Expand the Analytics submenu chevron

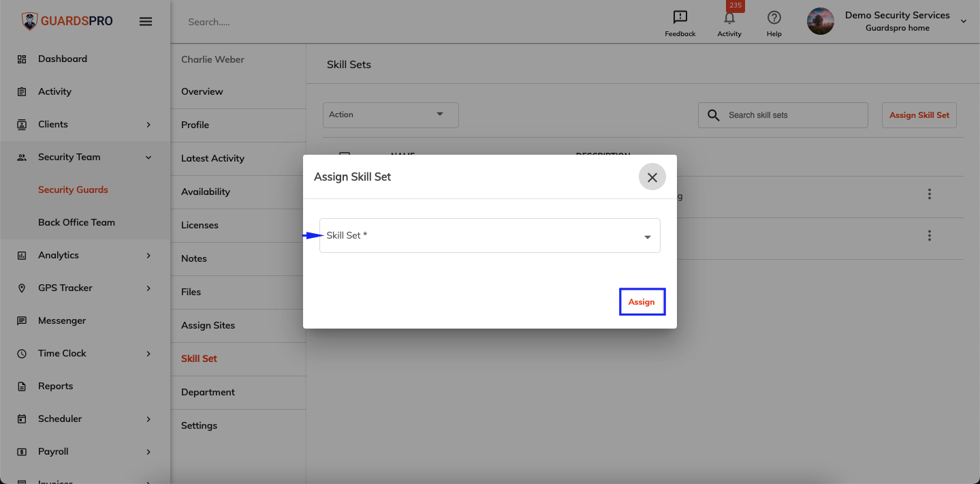(148, 256)
